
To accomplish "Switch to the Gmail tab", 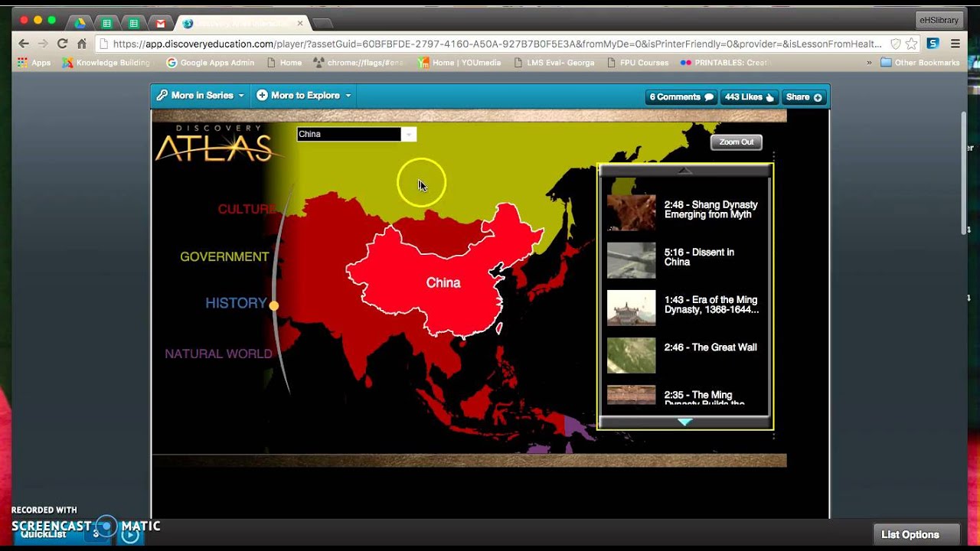I will (159, 23).
